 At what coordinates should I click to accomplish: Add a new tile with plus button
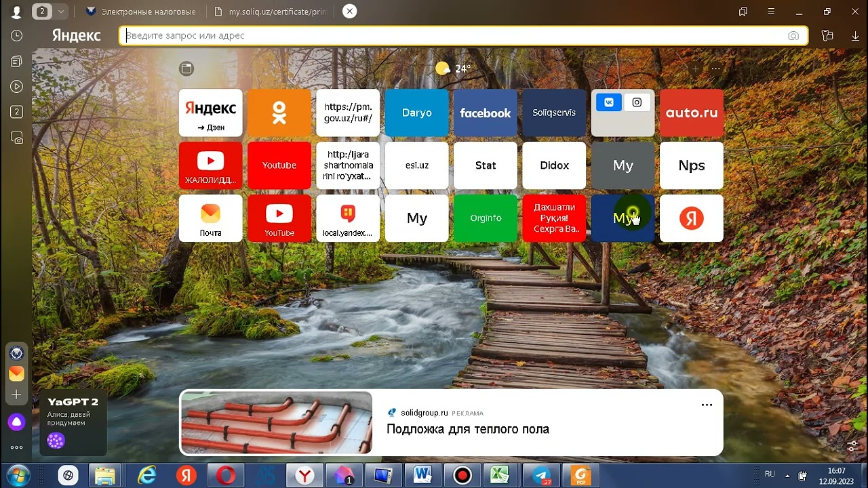pyautogui.click(x=696, y=68)
